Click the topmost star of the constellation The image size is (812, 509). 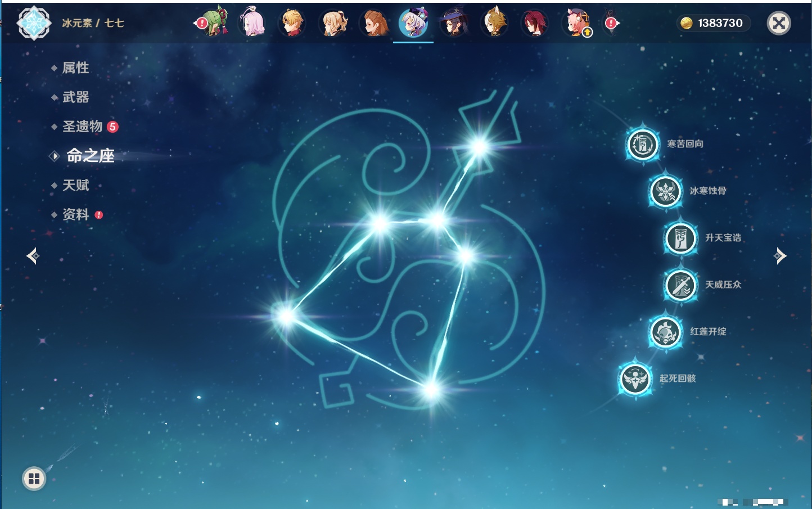pyautogui.click(x=480, y=147)
